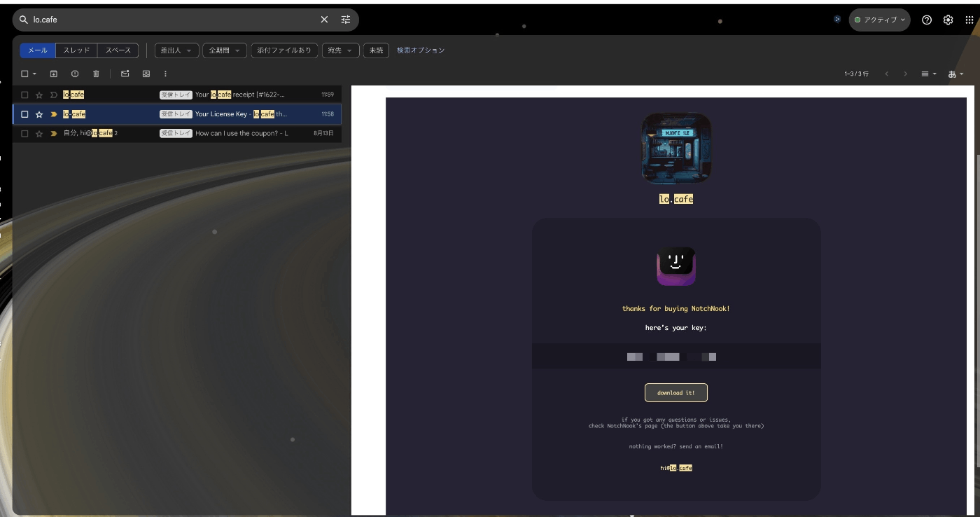
Task: Click the 1–3 / 3 行 result count
Action: pos(857,74)
